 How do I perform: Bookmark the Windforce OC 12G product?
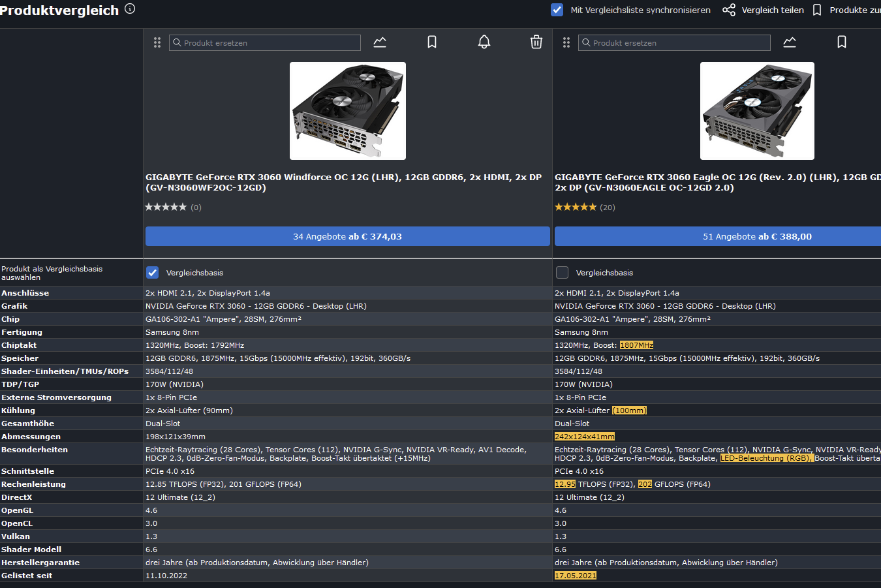[432, 42]
